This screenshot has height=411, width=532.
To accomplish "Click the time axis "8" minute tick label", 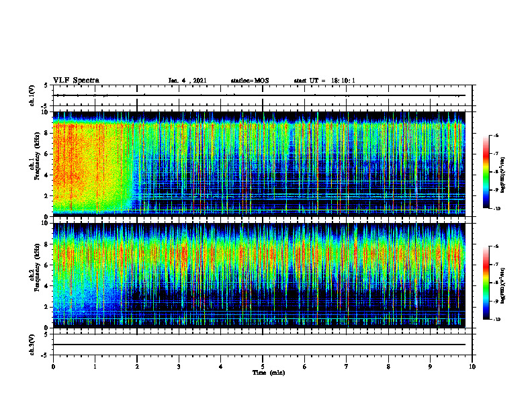I will coord(388,367).
